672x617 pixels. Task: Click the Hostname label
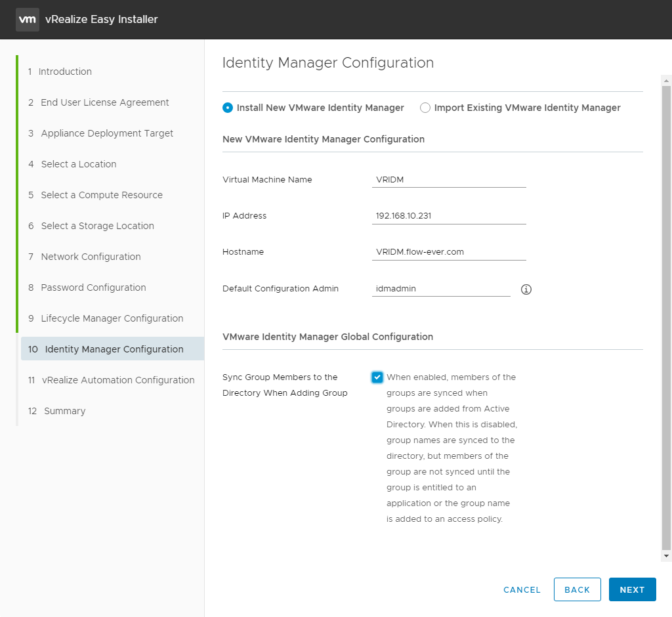coord(243,251)
